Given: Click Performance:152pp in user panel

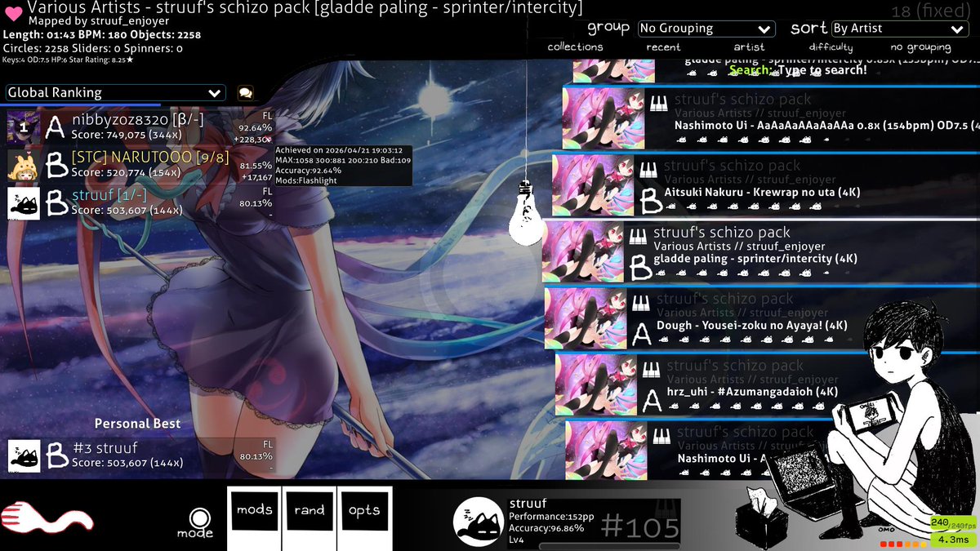Looking at the screenshot, I should (x=551, y=517).
